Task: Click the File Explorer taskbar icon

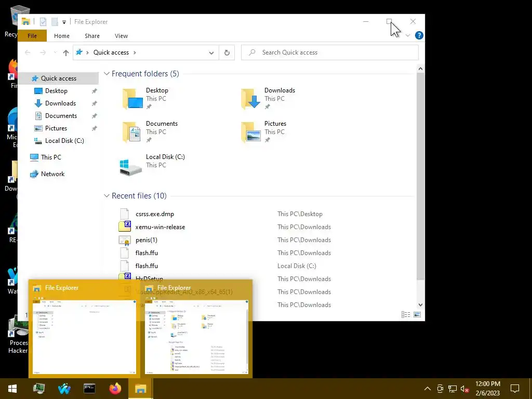Action: [140, 389]
